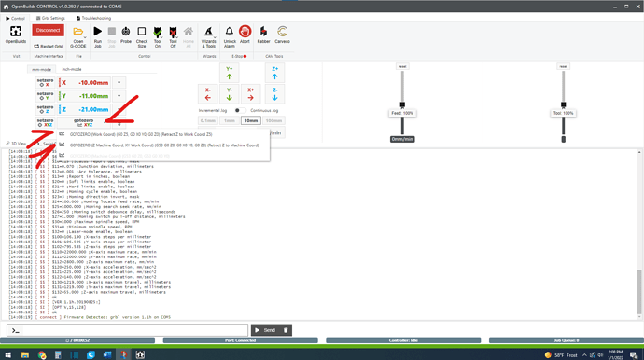Image resolution: width=644 pixels, height=360 pixels.
Task: Select the mm-mode tab
Action: pyautogui.click(x=41, y=69)
